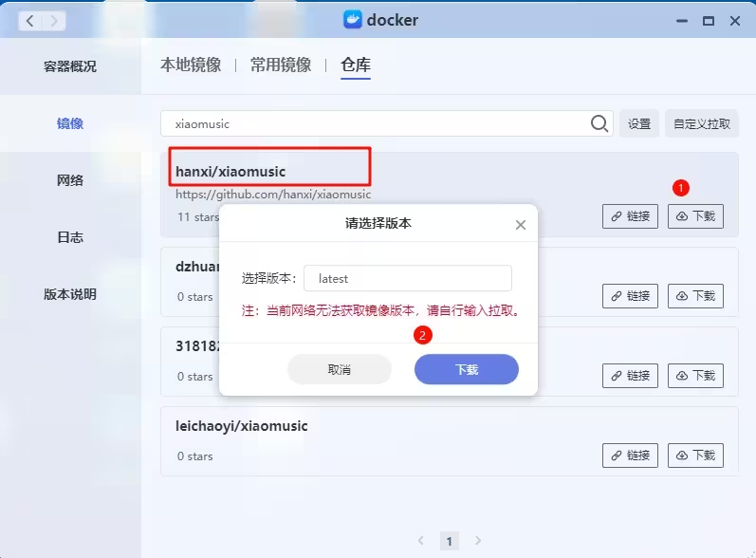Go forward with the right arrow
The height and width of the screenshot is (558, 756).
tap(54, 21)
